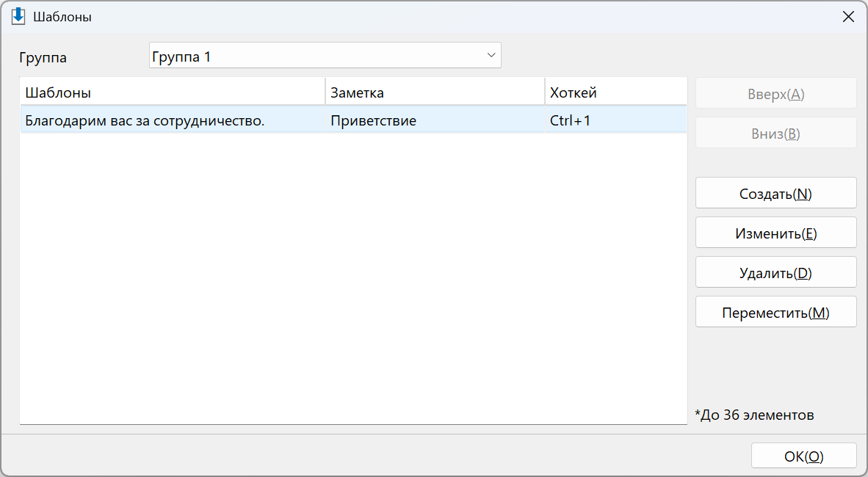Close the Шаблоны dialog window

click(x=848, y=17)
